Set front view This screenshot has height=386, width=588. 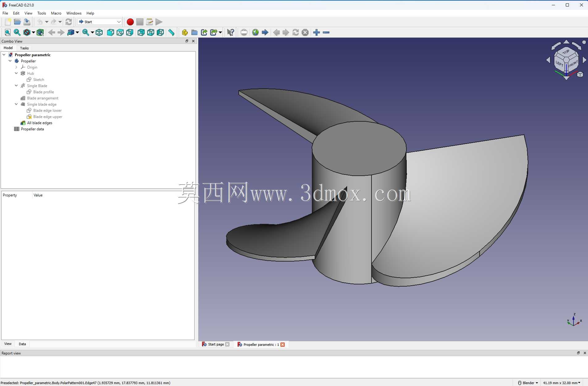110,32
